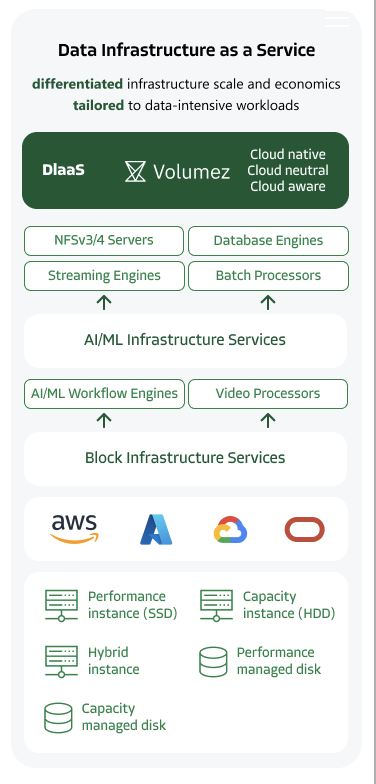Click the Microsoft Azure logo
Image resolution: width=376 pixels, height=784 pixels.
156,529
